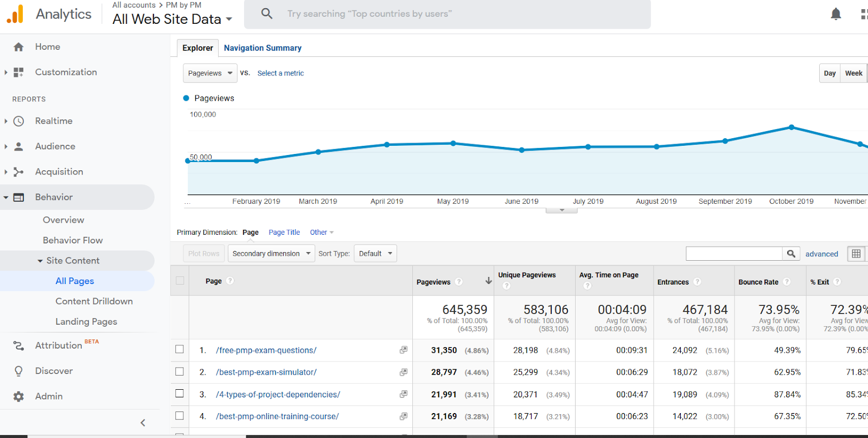Viewport: 868px width, 438px height.
Task: Open the Other primary dimension dropdown
Action: click(322, 233)
